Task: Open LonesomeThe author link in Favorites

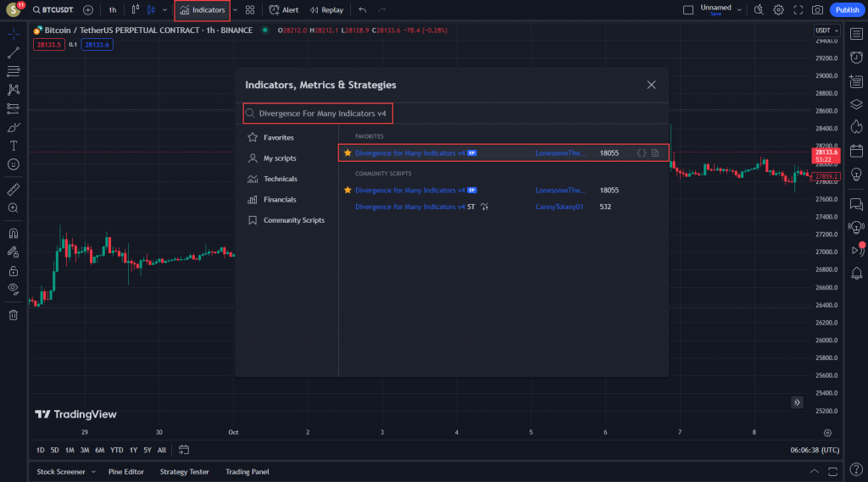Action: 559,153
